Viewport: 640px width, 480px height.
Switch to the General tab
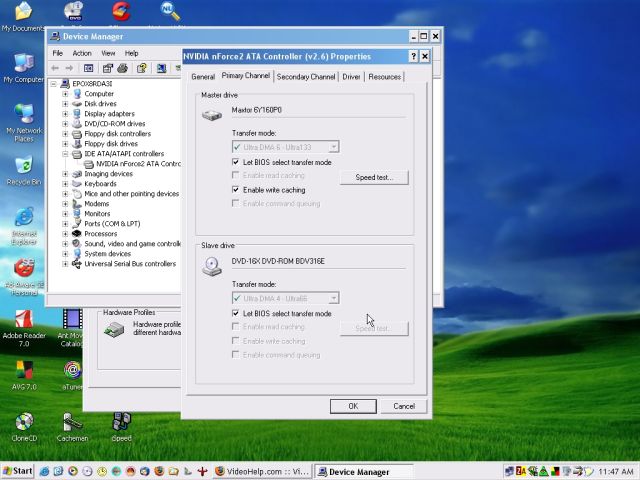(203, 77)
